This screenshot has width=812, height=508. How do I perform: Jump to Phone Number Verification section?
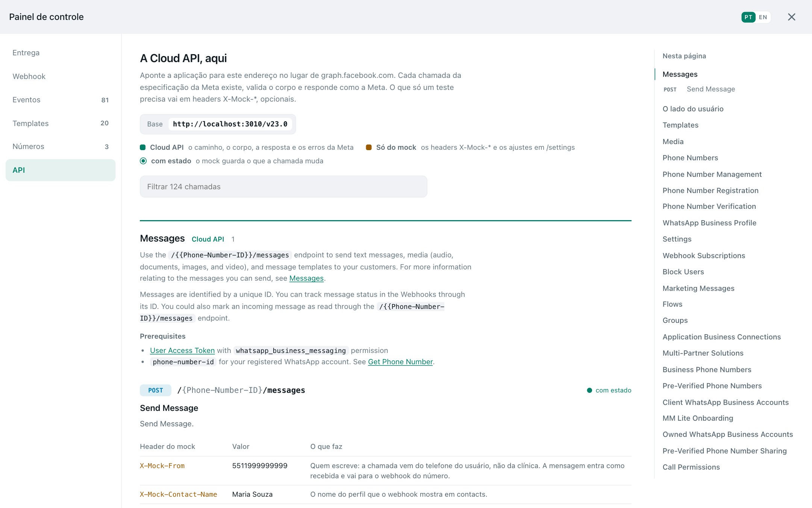point(709,207)
